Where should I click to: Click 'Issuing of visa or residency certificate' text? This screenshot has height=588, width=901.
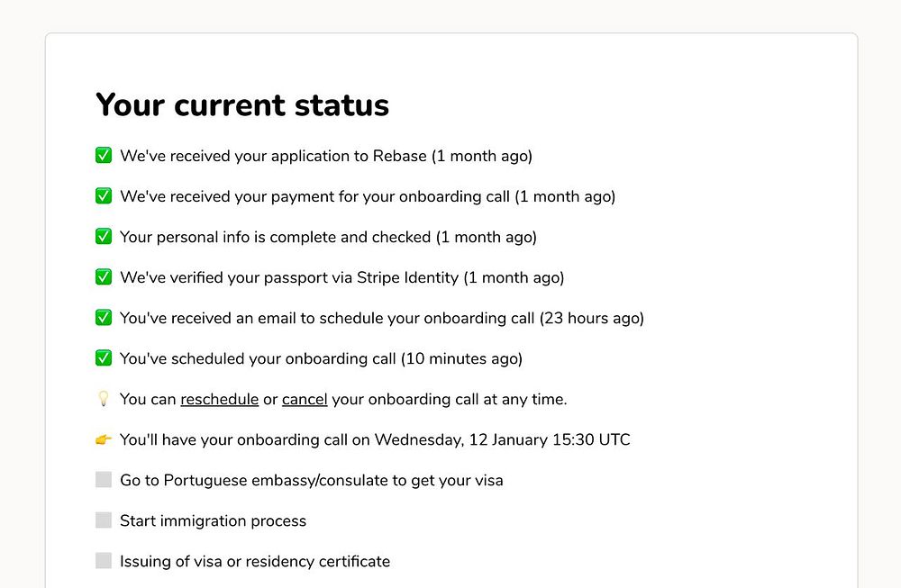[255, 561]
